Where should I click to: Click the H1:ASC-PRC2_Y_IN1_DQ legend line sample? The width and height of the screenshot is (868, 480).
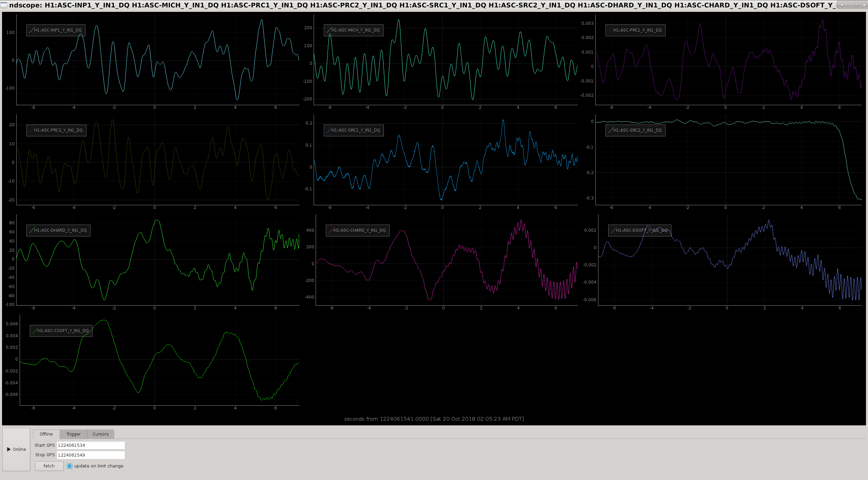(31, 130)
